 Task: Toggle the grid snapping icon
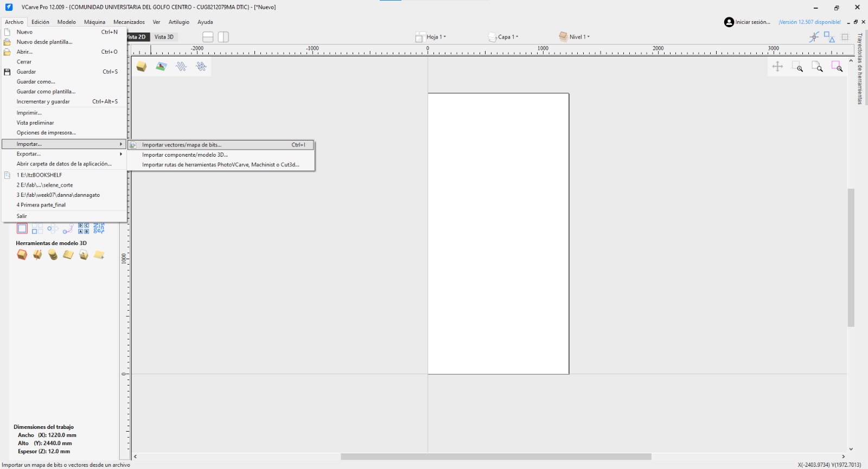coord(845,37)
